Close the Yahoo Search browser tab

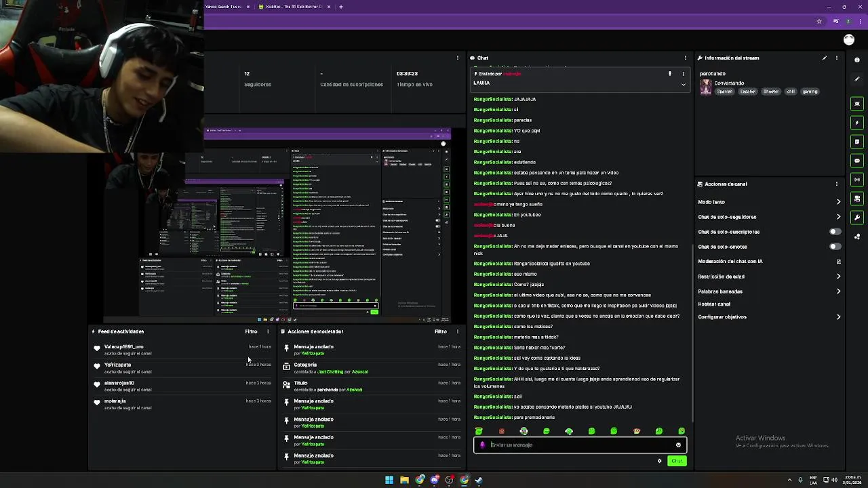click(x=248, y=7)
